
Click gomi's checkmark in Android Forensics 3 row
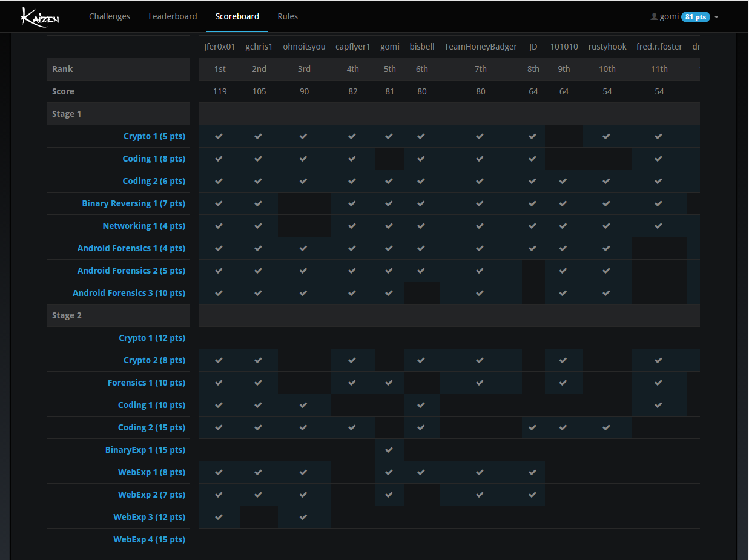(389, 293)
